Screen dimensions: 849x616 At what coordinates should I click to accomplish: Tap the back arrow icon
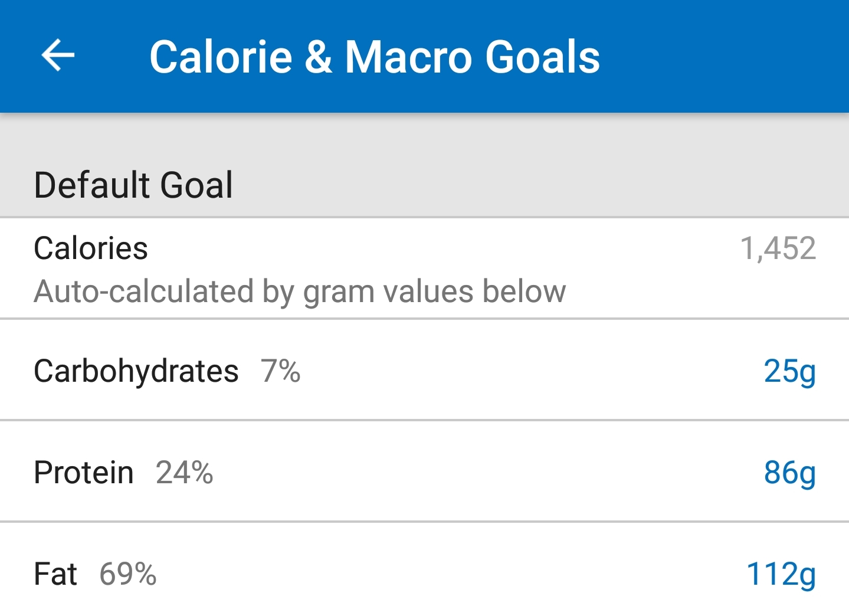(x=58, y=55)
